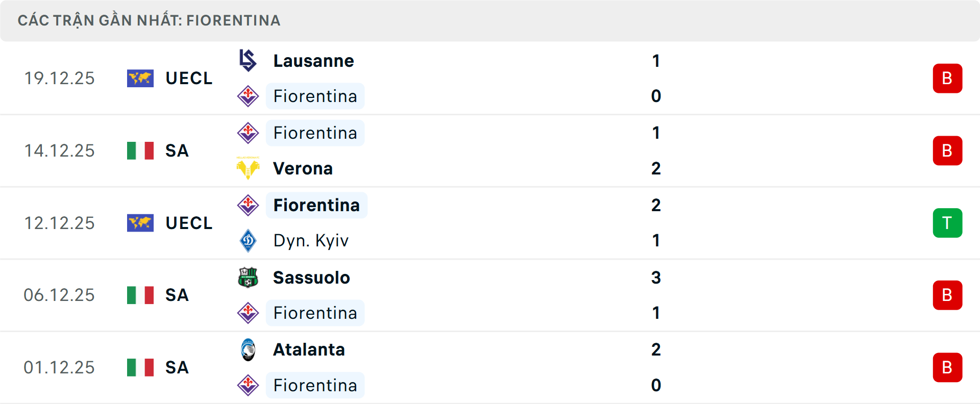The width and height of the screenshot is (980, 404).
Task: Open the Fiorentina team name link
Action: 315,96
